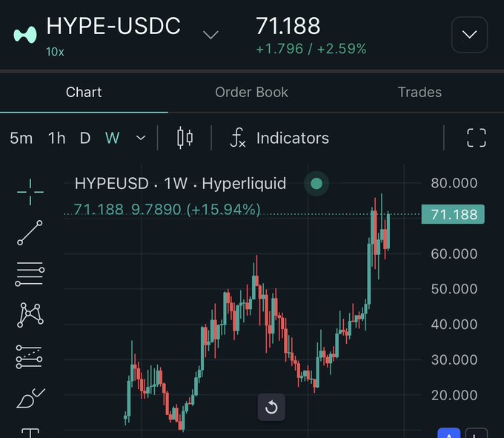
Task: Click HYPE-USDC pair title
Action: 113,26
